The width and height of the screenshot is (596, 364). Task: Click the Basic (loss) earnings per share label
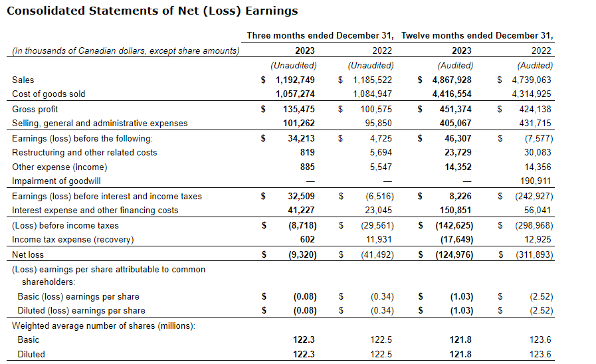pos(78,297)
